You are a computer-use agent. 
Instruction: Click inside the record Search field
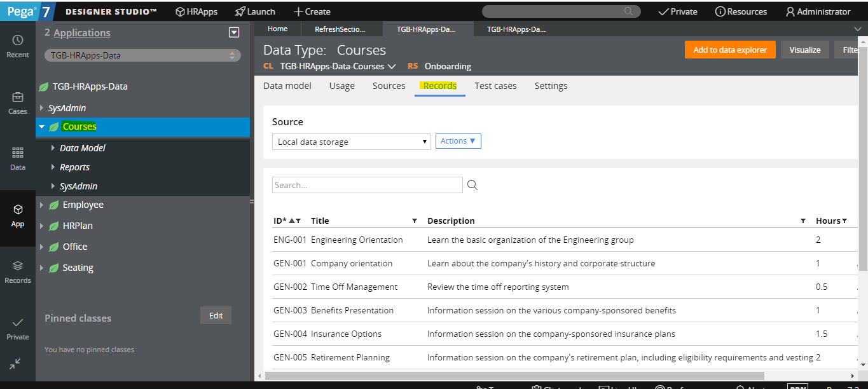pyautogui.click(x=368, y=185)
